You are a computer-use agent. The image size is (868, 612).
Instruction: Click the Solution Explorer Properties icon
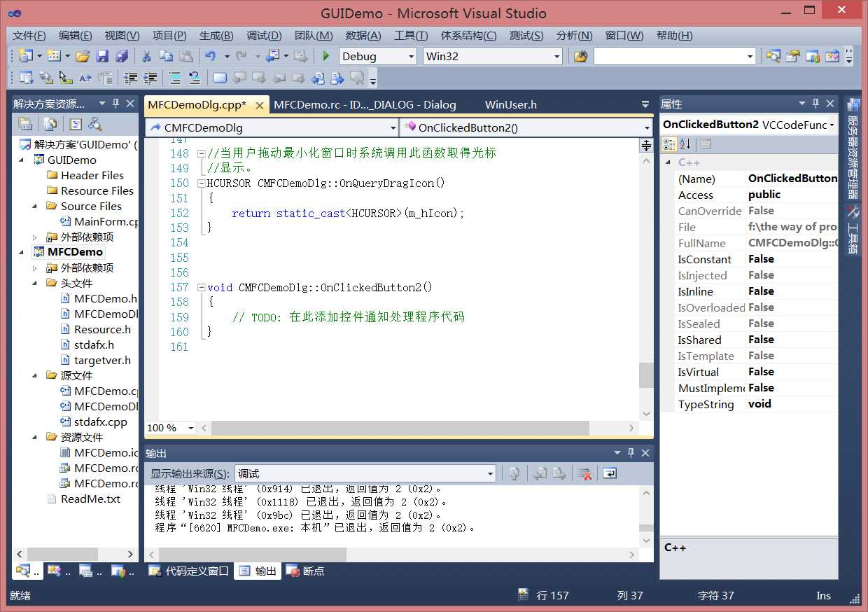[x=25, y=125]
